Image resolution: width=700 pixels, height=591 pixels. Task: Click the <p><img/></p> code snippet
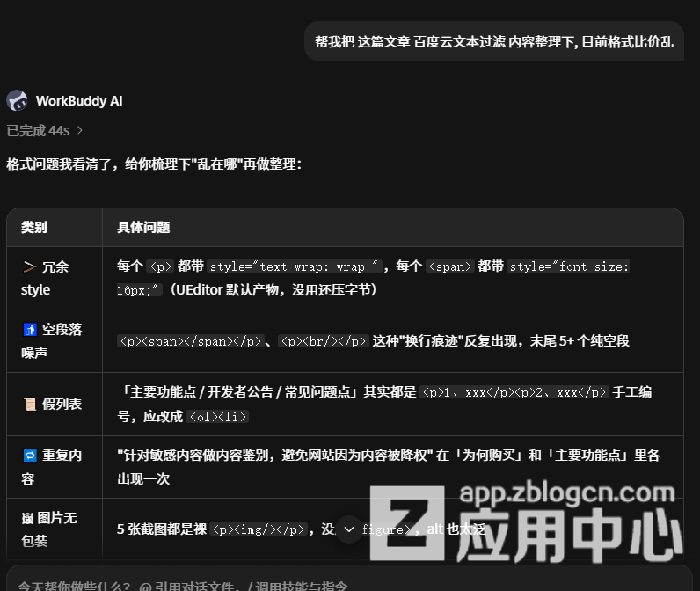259,529
